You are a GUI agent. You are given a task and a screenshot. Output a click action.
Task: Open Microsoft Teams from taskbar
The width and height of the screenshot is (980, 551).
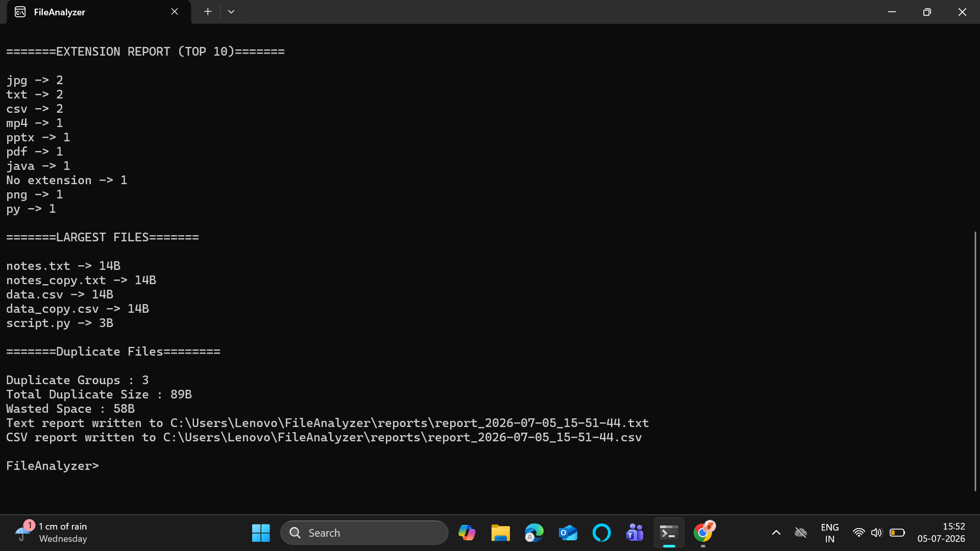pos(635,533)
